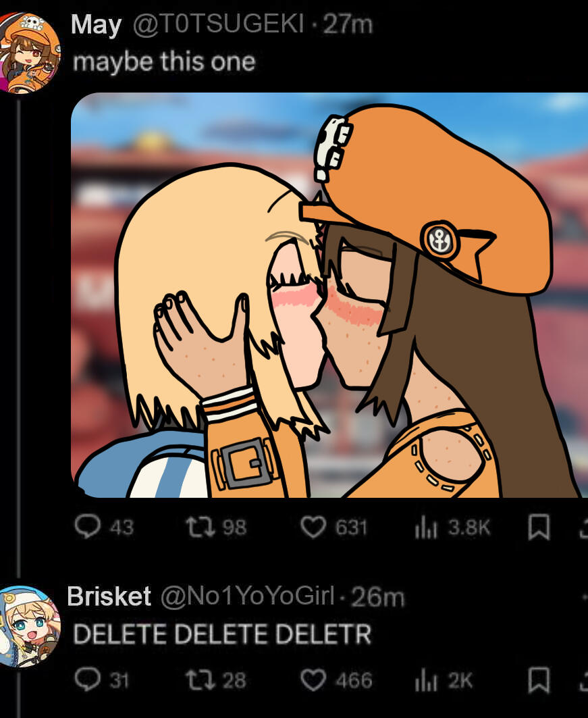Open the @T0TSUGEKI handle link

pos(219,24)
